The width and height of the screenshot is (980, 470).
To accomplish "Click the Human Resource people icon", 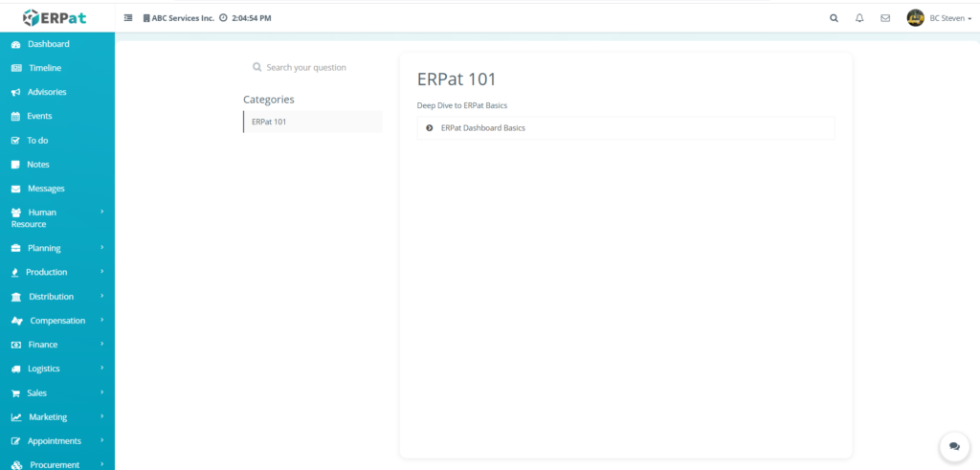I will coord(17,213).
